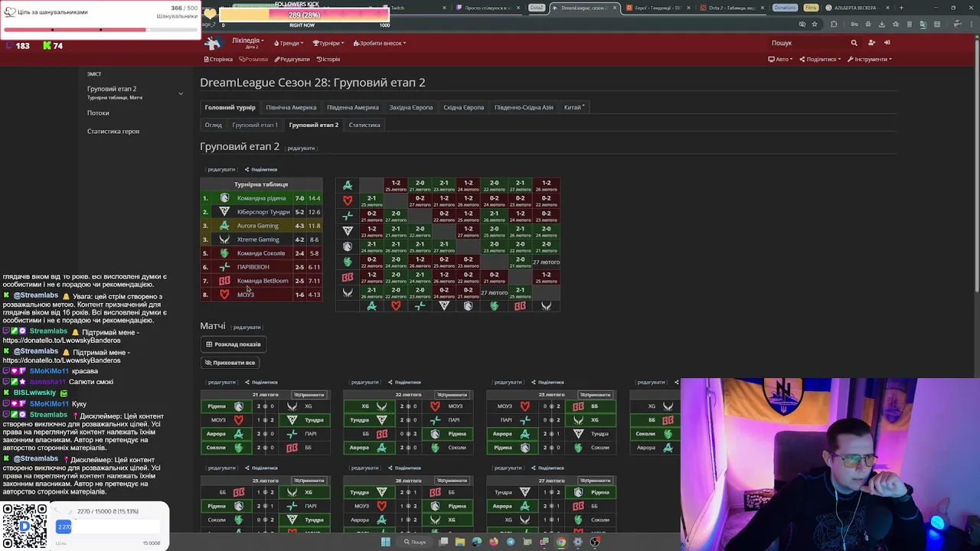The image size is (980, 551).
Task: Click the create account icon in header
Action: [871, 43]
